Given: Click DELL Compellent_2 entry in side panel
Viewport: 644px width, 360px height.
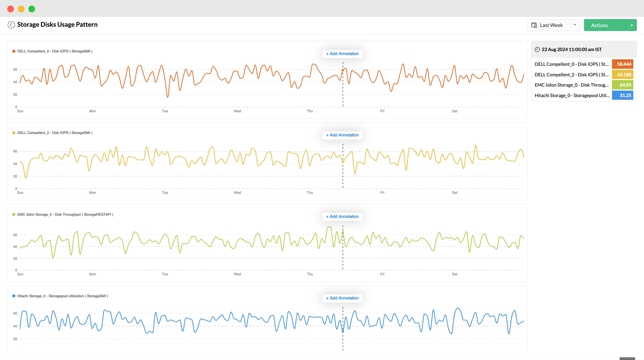Looking at the screenshot, I should [572, 75].
